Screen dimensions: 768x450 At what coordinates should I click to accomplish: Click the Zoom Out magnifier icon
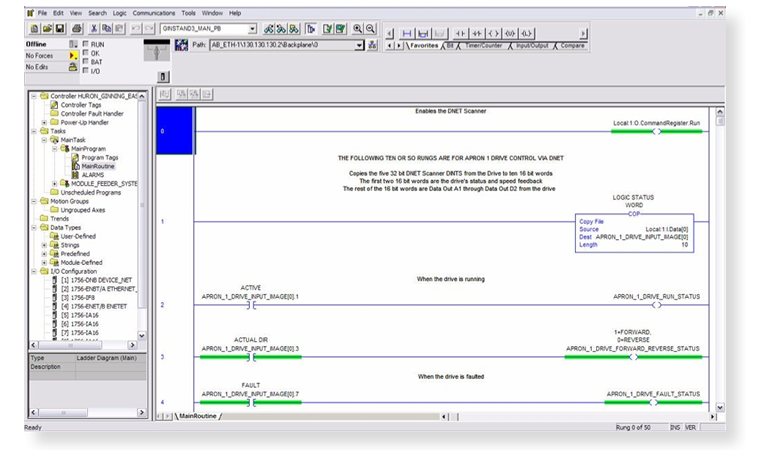pos(370,29)
